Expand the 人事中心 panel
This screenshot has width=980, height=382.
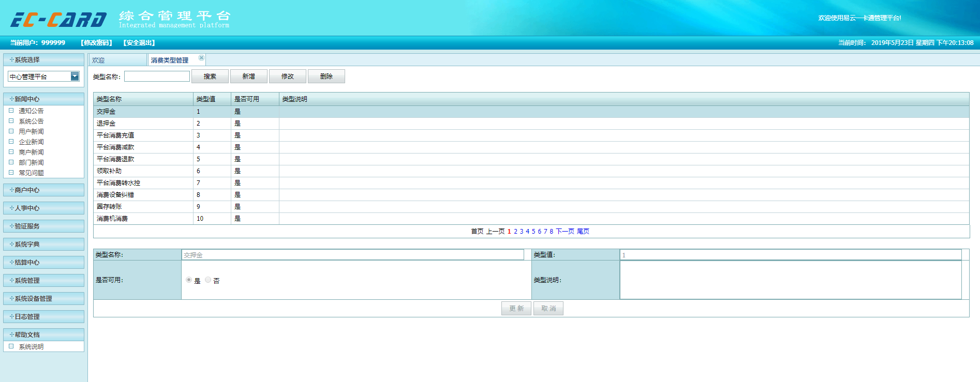(43, 208)
